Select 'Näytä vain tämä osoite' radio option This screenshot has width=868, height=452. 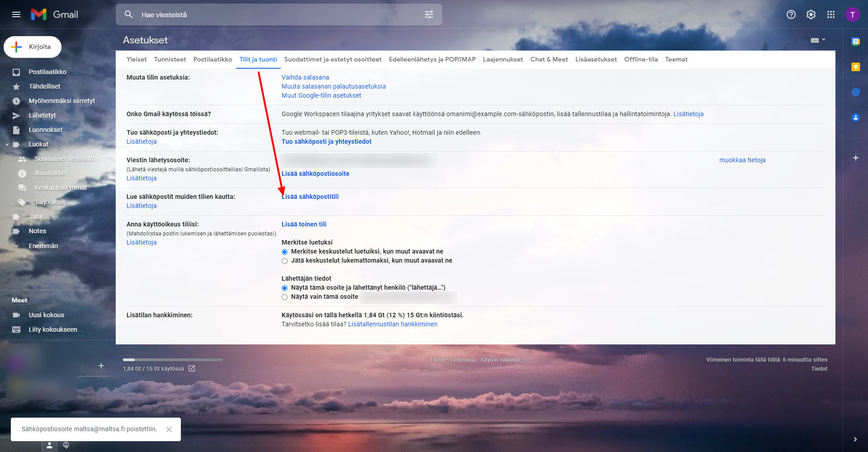click(x=284, y=297)
